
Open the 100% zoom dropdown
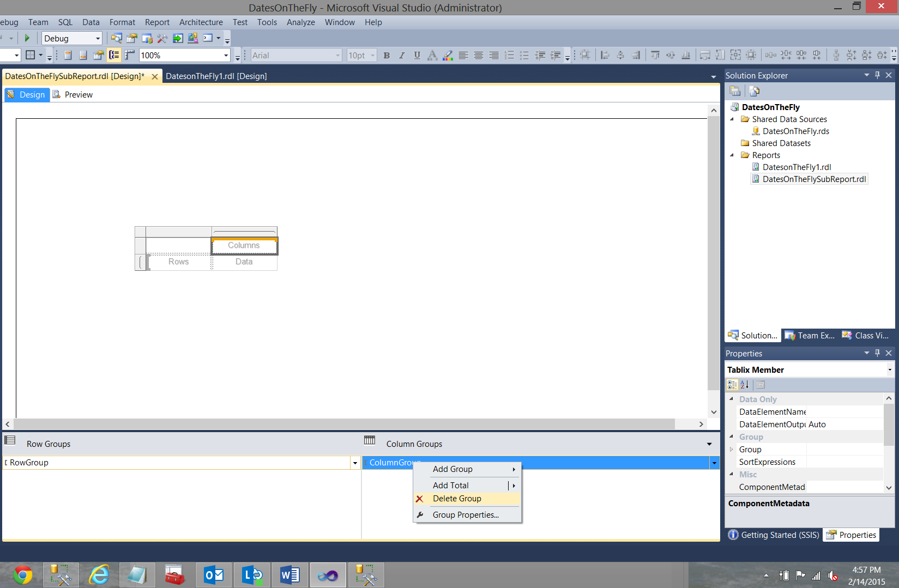(226, 56)
